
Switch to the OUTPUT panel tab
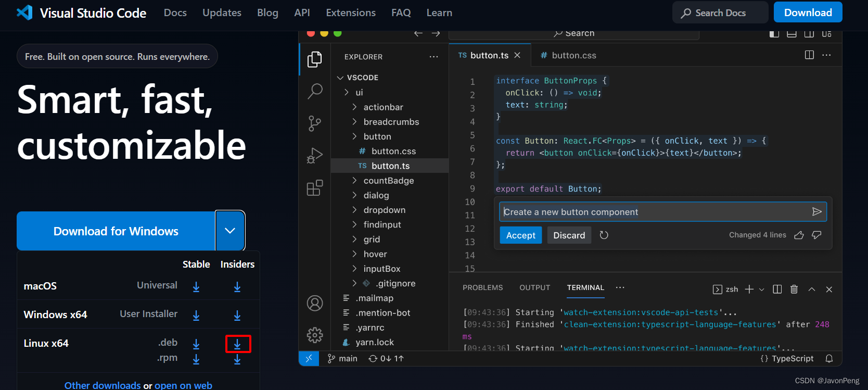[534, 287]
